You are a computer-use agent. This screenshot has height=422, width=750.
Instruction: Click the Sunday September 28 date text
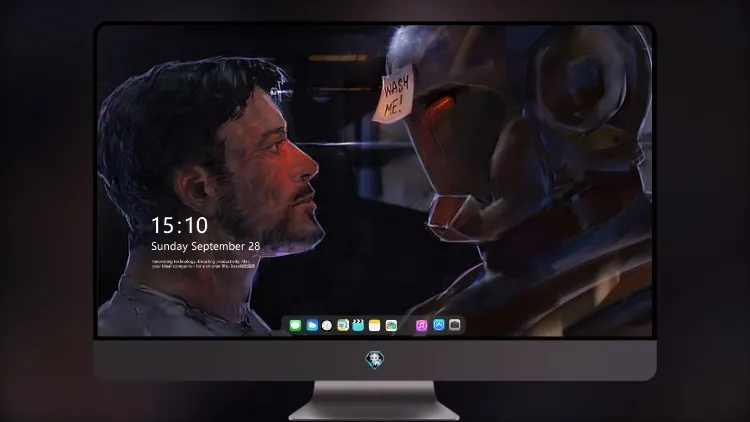(206, 246)
